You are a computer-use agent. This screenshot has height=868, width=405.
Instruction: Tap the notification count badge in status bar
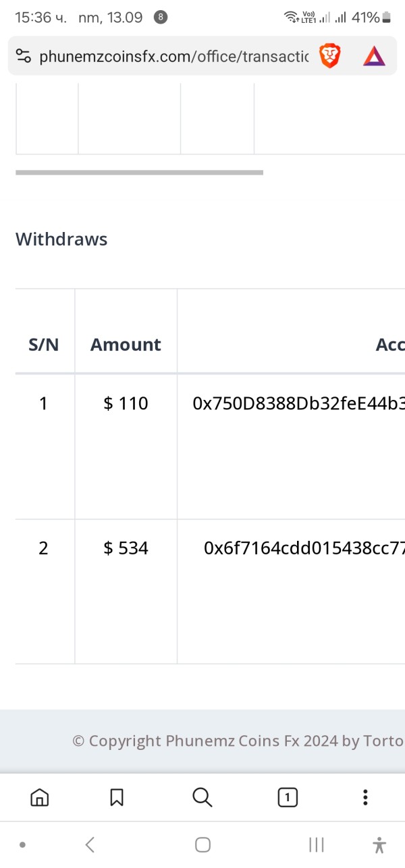161,18
